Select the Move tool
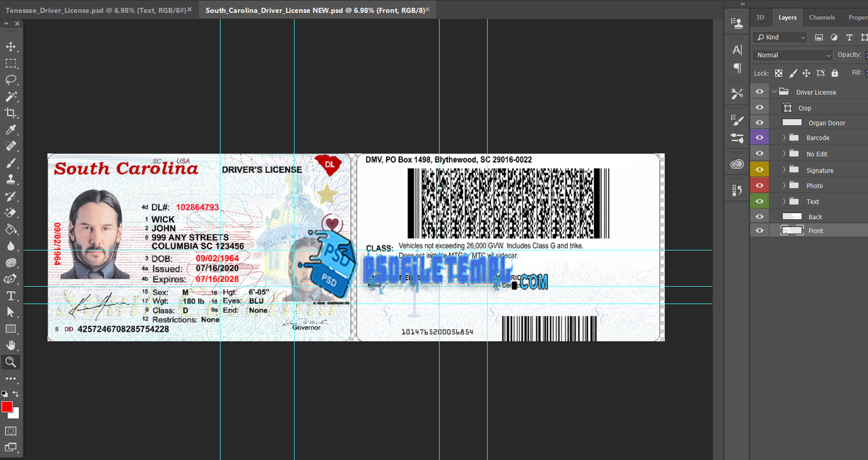868x460 pixels. click(x=11, y=47)
